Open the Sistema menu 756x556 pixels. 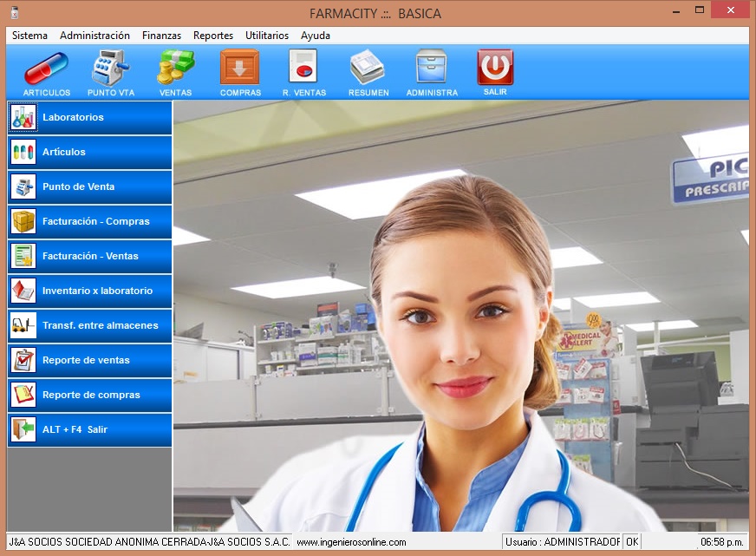pyautogui.click(x=29, y=36)
